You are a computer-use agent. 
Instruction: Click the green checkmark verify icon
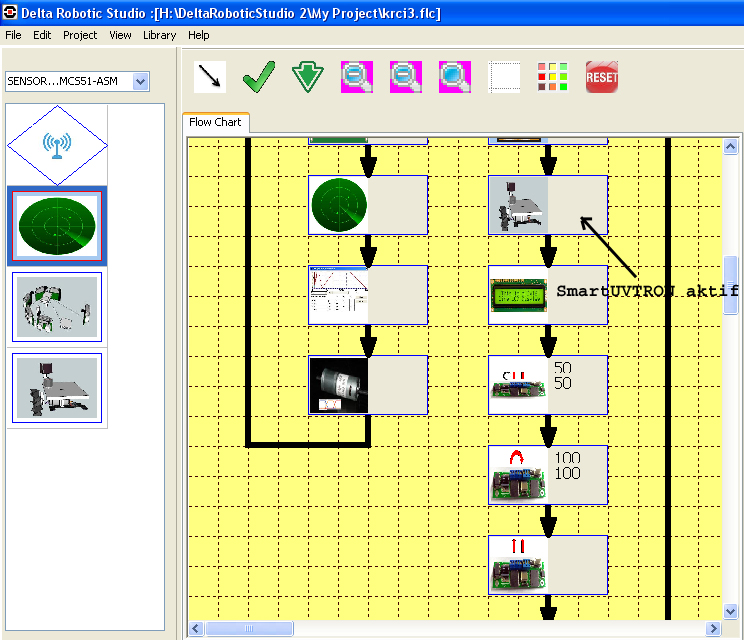coord(259,77)
